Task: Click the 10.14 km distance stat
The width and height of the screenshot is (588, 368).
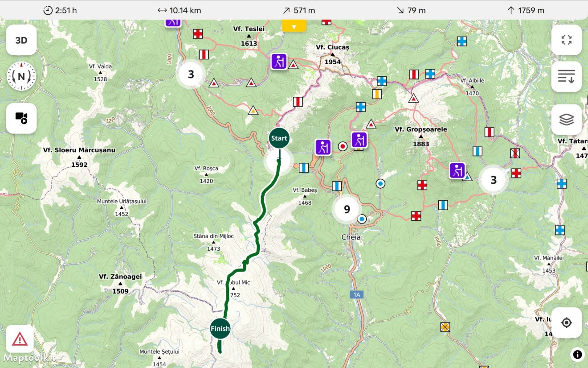Action: [179, 10]
